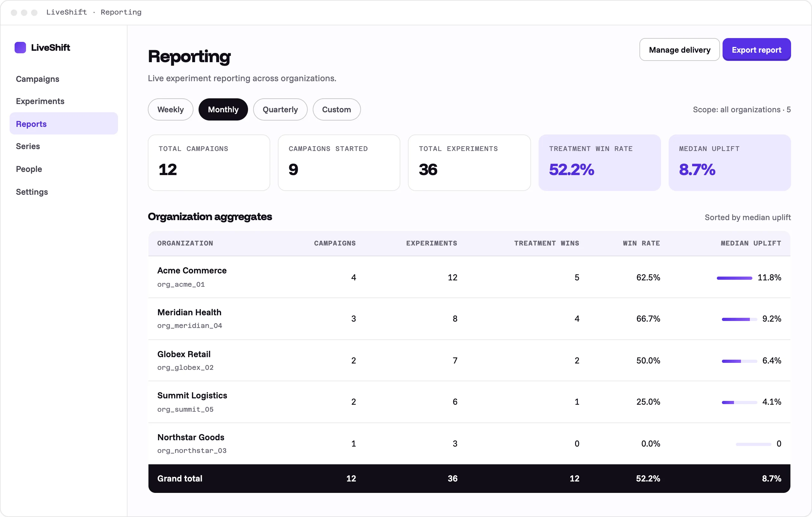Click the 'Scope: all organizations · 5' label
The width and height of the screenshot is (812, 517).
pos(742,109)
